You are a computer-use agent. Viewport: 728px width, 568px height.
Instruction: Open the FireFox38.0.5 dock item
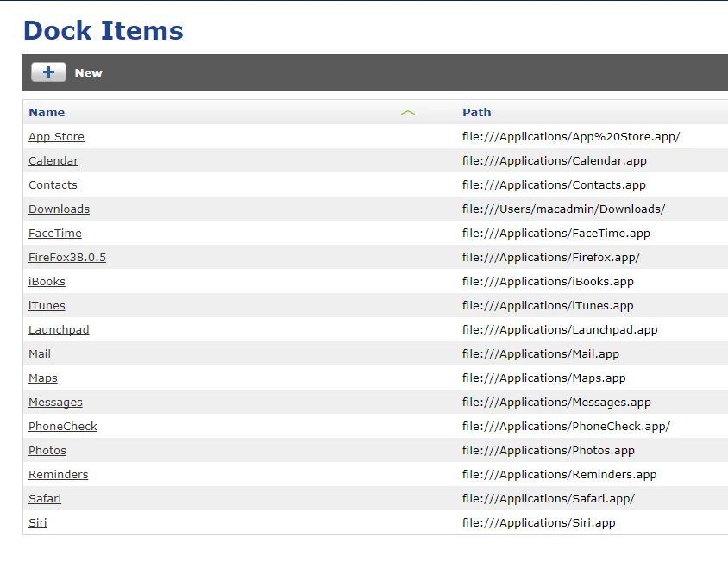click(67, 257)
